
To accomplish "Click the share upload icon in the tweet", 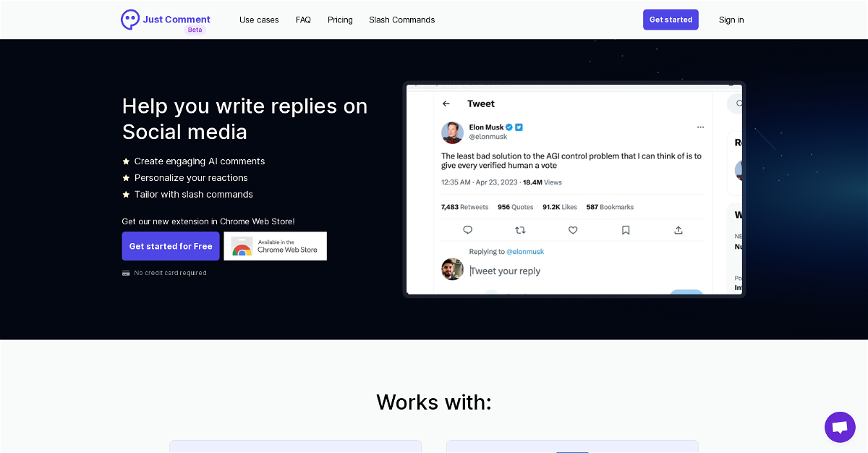I will click(x=678, y=230).
